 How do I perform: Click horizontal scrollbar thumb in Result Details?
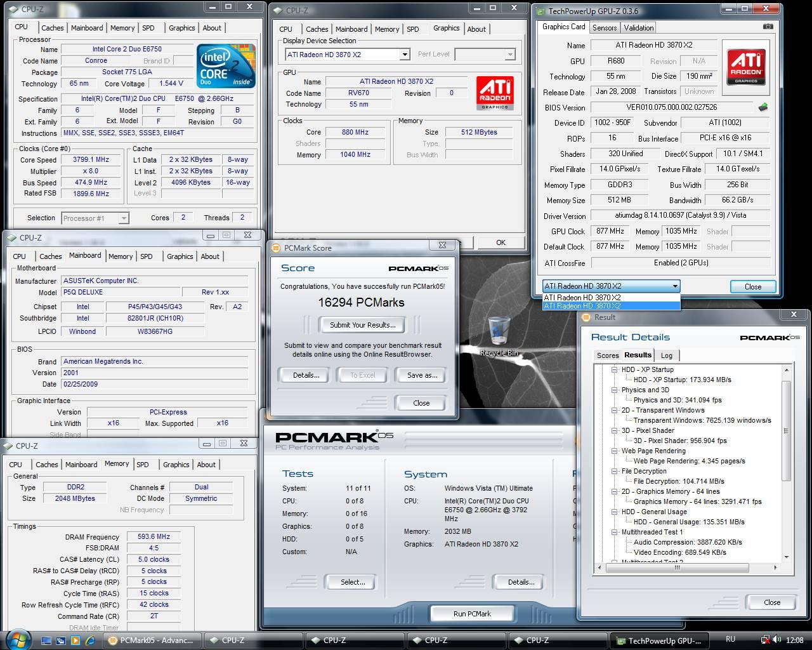click(676, 568)
